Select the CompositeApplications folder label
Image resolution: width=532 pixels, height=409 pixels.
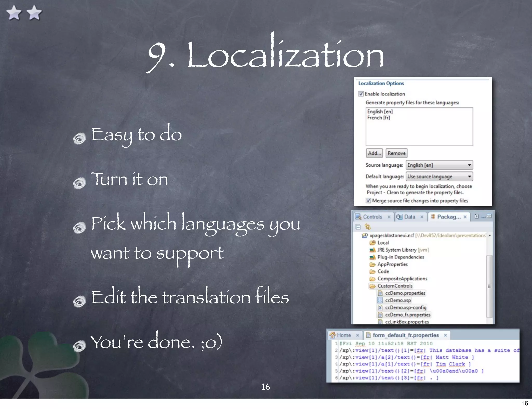[x=402, y=279]
